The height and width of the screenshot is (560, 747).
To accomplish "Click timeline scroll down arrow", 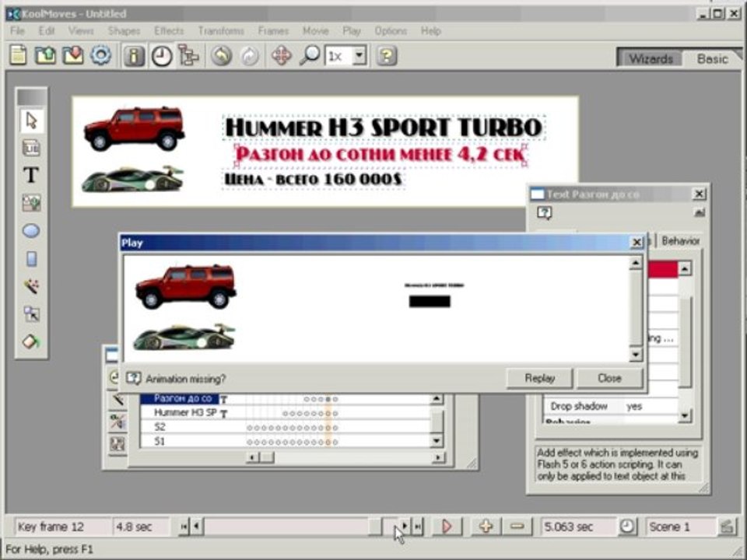I will point(436,441).
